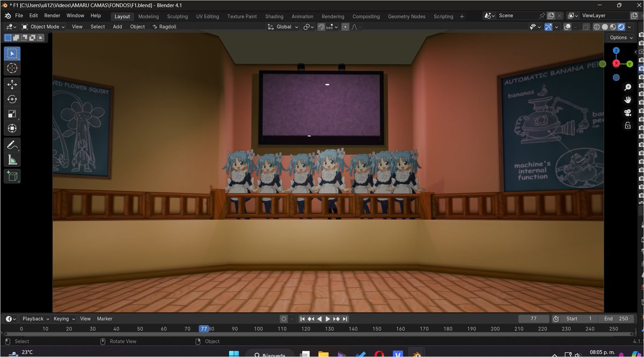The width and height of the screenshot is (644, 357).
Task: Toggle the camera view icon
Action: tap(627, 113)
